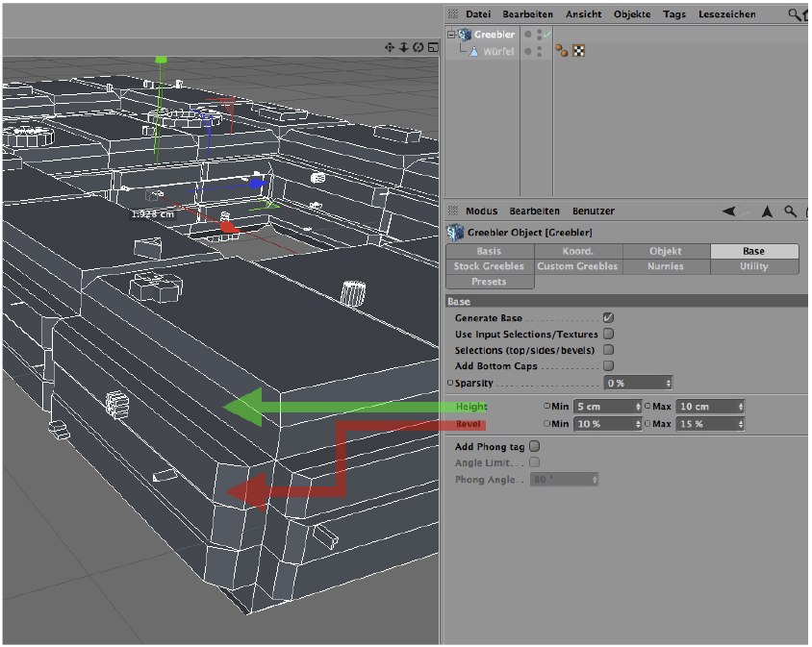812x647 pixels.
Task: Uncheck the Generate Base checkbox
Action: click(608, 318)
